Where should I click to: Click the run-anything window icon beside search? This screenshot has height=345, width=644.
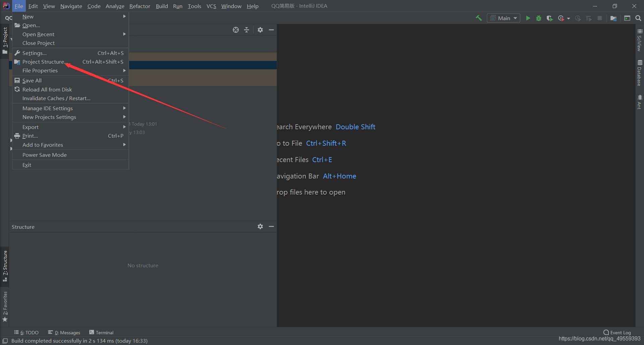627,18
